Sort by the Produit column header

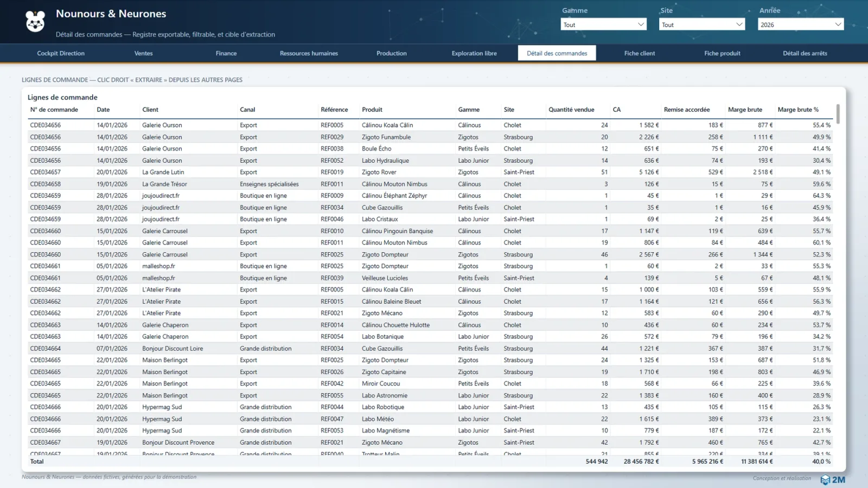tap(372, 110)
